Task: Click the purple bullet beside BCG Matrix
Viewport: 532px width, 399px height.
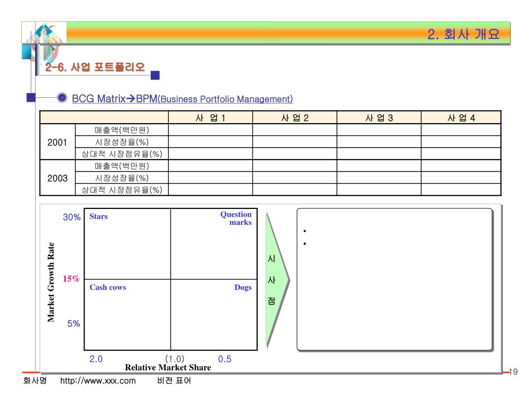Action: (x=62, y=98)
